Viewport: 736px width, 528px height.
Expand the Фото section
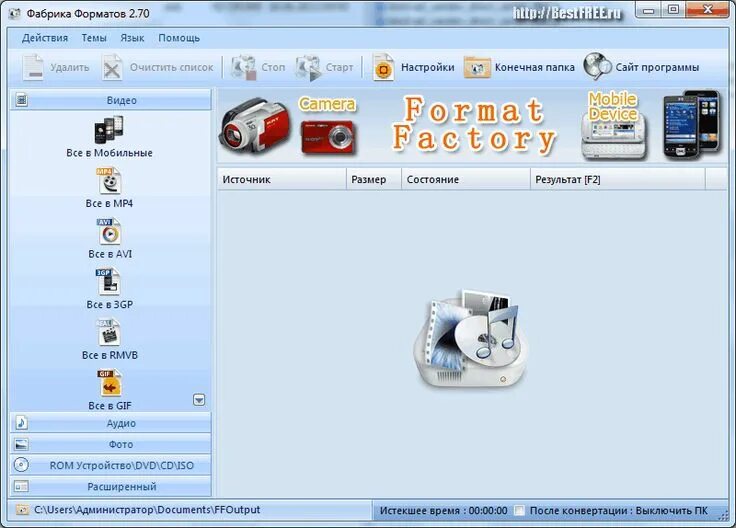pos(111,444)
